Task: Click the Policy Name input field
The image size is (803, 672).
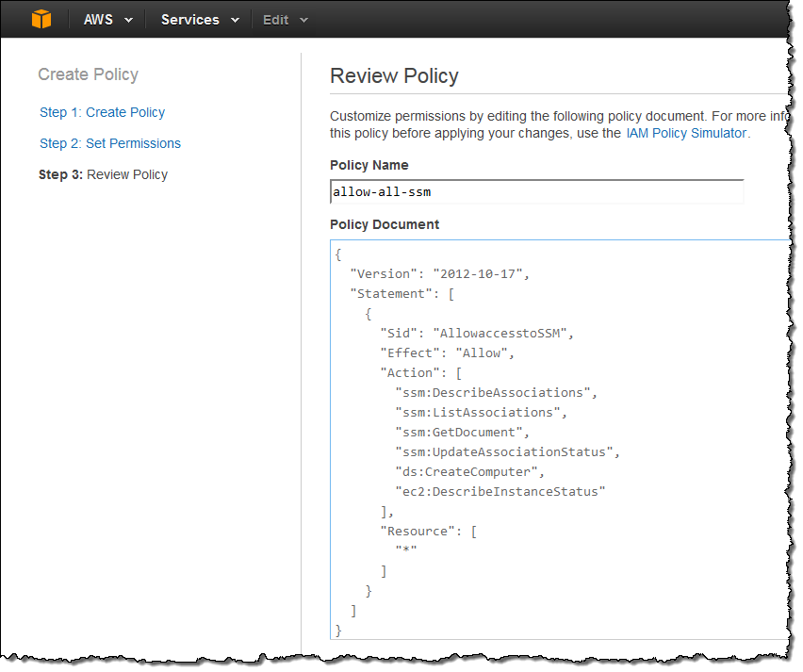Action: click(536, 192)
